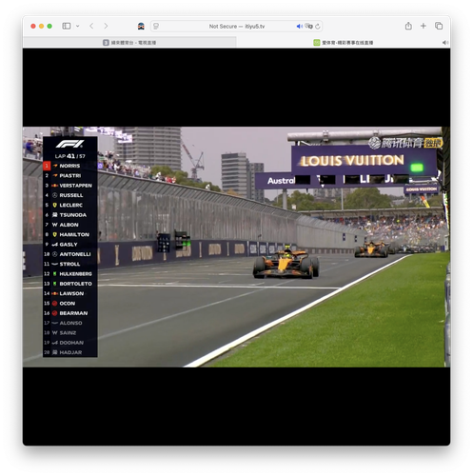Click RUSSELL in the standings tower

pos(71,195)
